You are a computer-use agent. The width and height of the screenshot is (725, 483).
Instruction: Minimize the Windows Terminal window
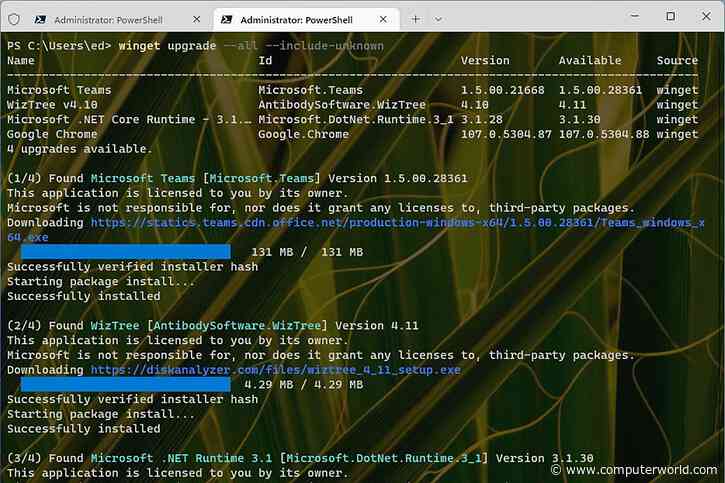coord(635,16)
